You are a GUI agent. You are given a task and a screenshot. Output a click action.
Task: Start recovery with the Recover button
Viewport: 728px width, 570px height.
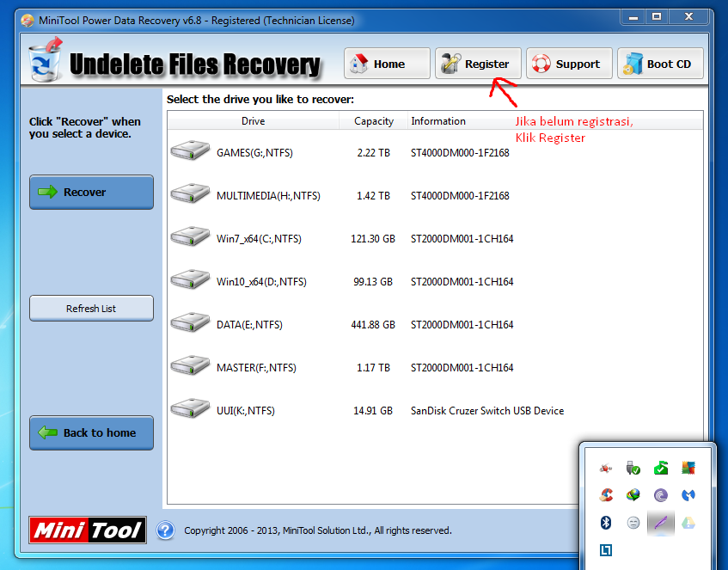tap(91, 192)
